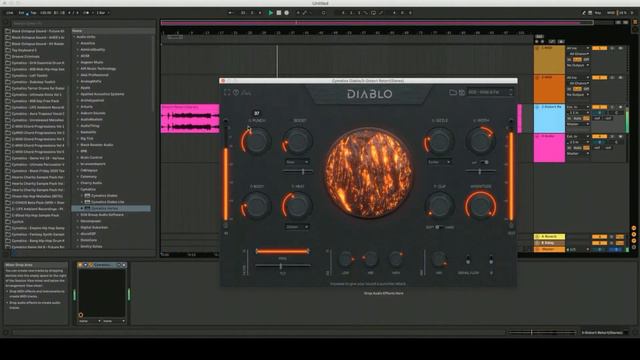Image resolution: width=640 pixels, height=360 pixels.
Task: Flip the switch right of Signal Flow
Action: [x=491, y=260]
